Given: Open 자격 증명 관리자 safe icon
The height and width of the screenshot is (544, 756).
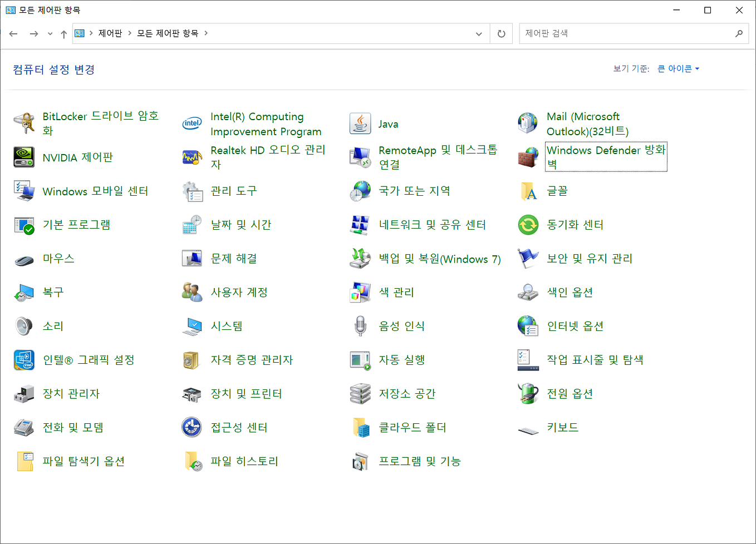Looking at the screenshot, I should coord(192,360).
